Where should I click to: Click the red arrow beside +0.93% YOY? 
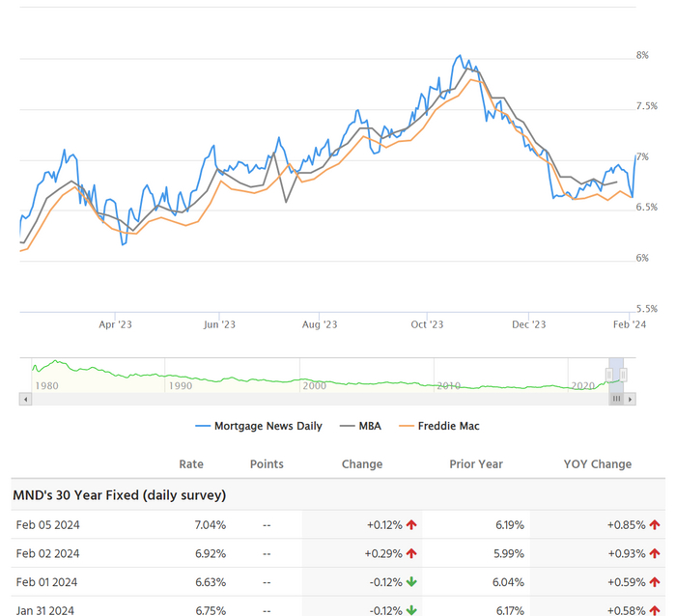pos(655,553)
